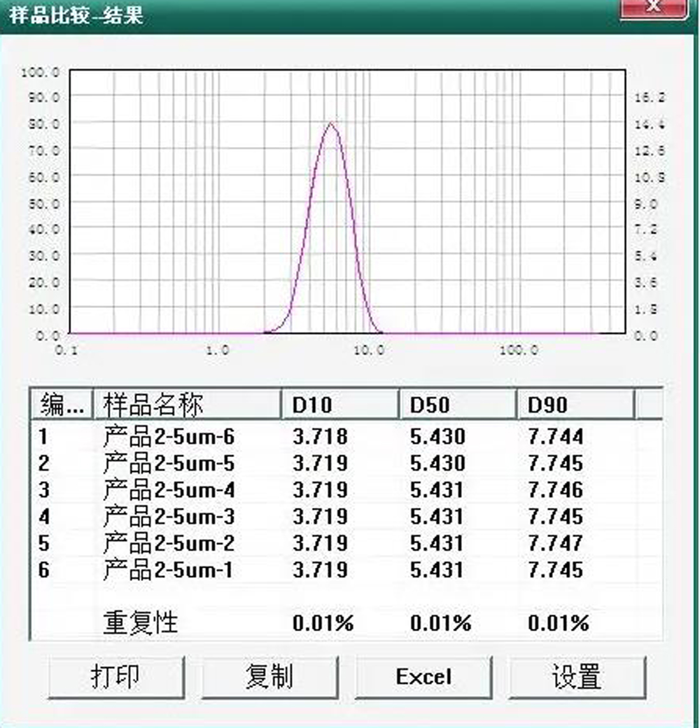Click the 复制 (Copy) button
The height and width of the screenshot is (728, 700).
[270, 677]
